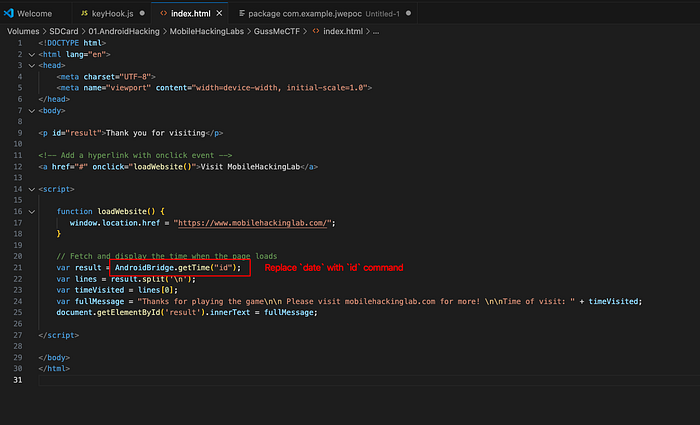Click AndroidBridge.getTime("id") call

177,267
